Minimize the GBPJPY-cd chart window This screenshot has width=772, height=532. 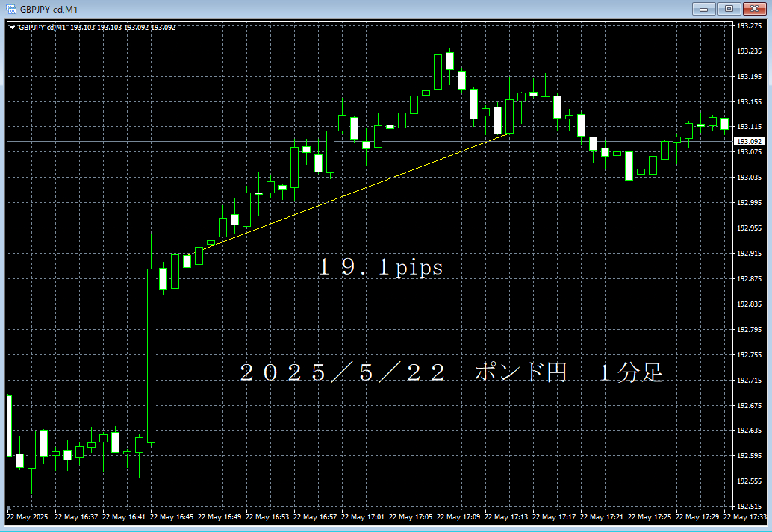pos(703,9)
